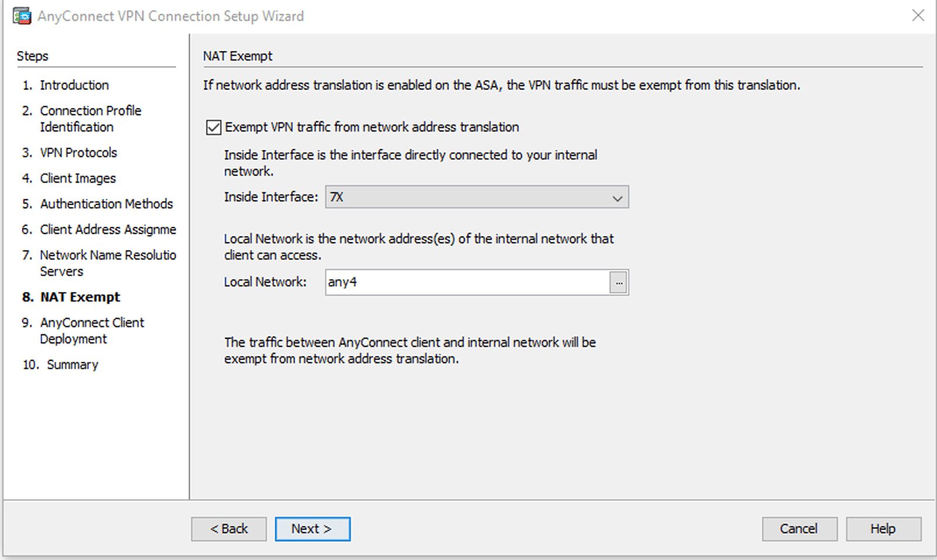Click the Inside Interface dropdown chevron
Screen dimensions: 937x560
(617, 197)
